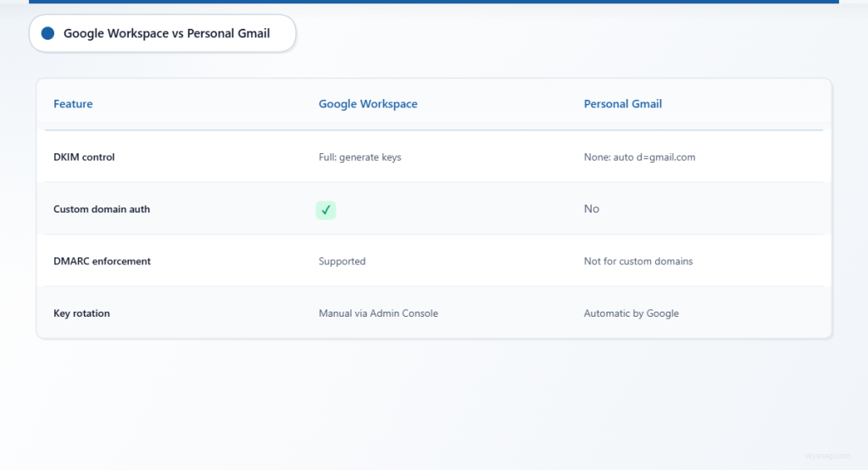Click the Manual via Admin Console cell
The width and height of the screenshot is (868, 470).
point(378,313)
